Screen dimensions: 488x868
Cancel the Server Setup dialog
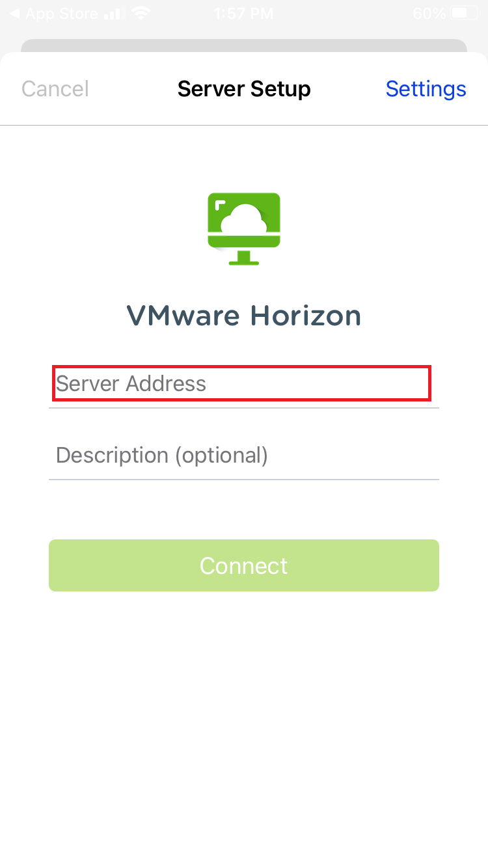tap(55, 88)
